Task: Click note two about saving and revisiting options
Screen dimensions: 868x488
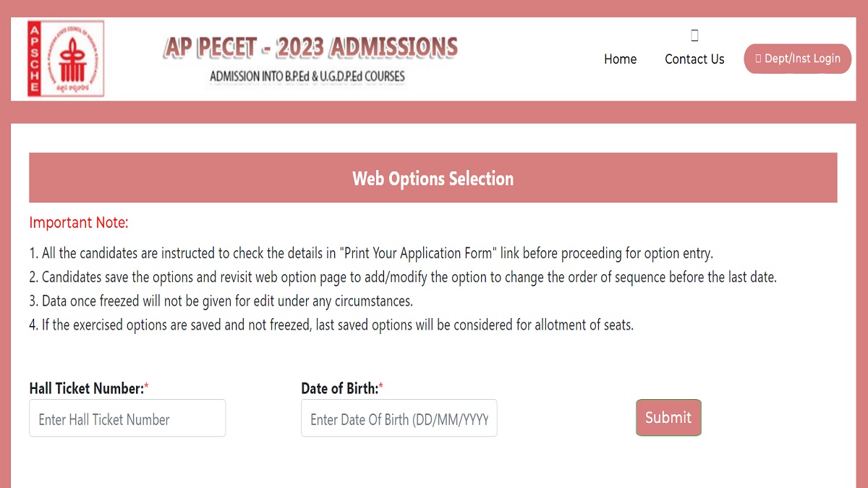Action: click(403, 277)
